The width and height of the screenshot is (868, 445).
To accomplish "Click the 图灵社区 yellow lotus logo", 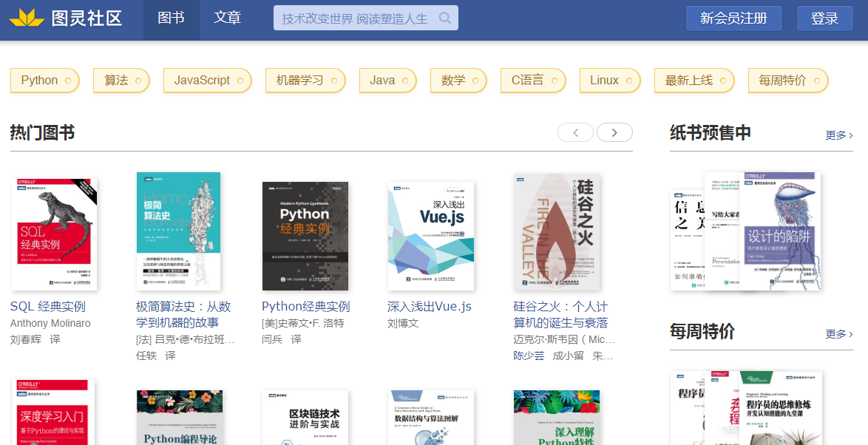I will [27, 18].
